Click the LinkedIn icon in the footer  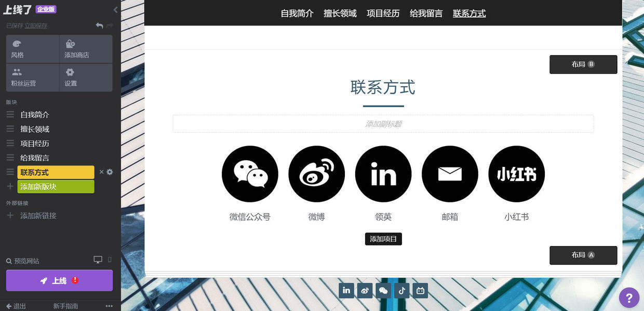[x=346, y=291]
